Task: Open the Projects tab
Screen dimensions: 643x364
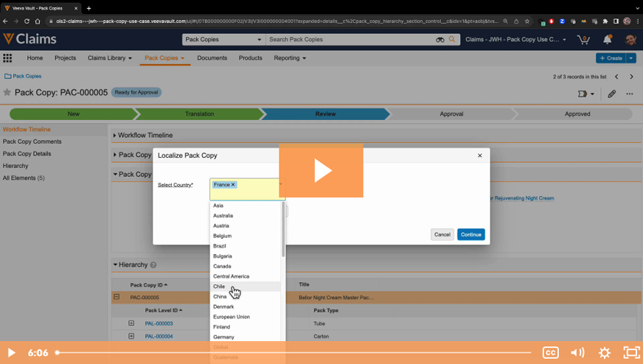Action: tap(65, 58)
